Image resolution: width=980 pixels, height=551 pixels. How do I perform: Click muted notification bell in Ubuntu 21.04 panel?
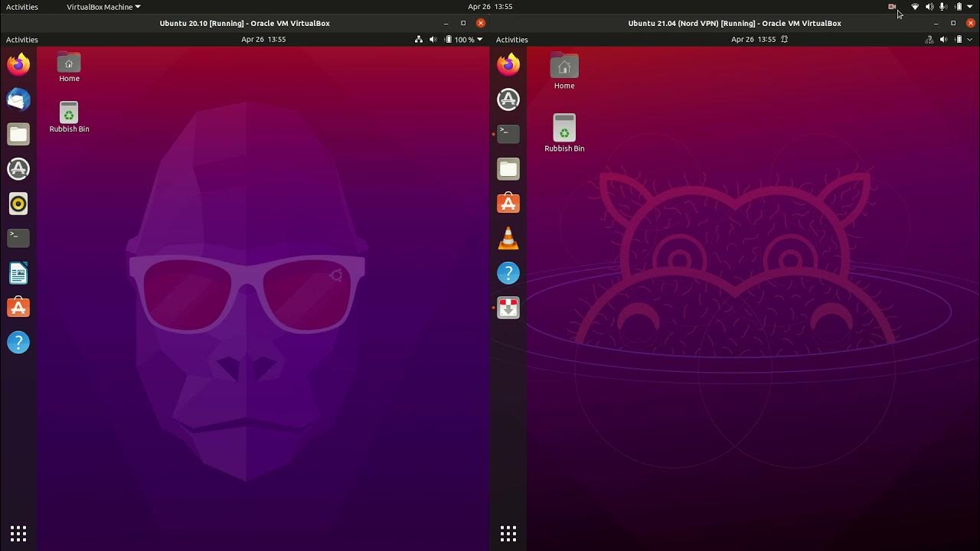785,39
